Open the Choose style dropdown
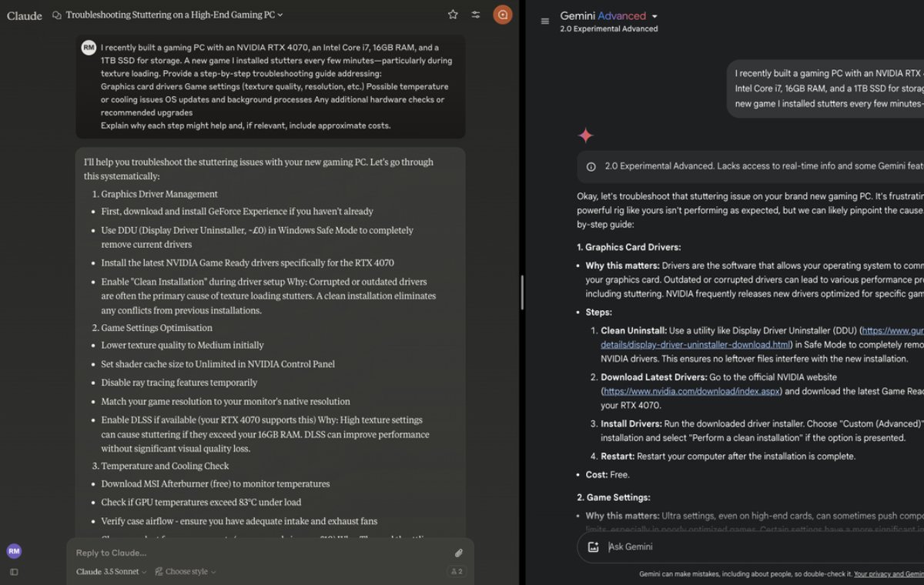924x585 pixels. 186,572
